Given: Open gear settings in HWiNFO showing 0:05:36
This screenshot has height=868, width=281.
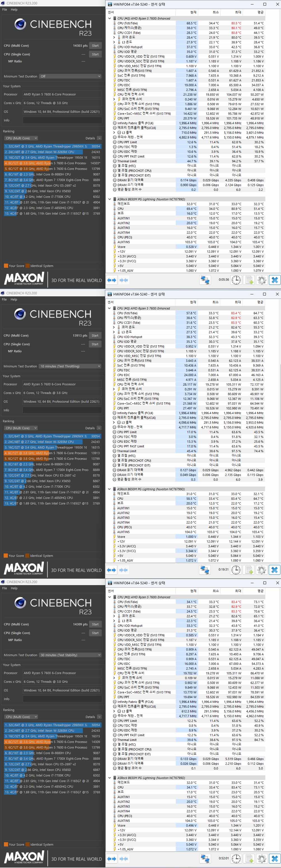Looking at the screenshot, I should point(262,280).
